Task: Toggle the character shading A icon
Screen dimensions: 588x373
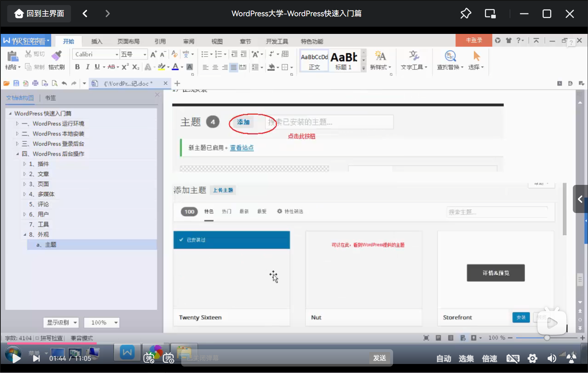Action: (190, 67)
